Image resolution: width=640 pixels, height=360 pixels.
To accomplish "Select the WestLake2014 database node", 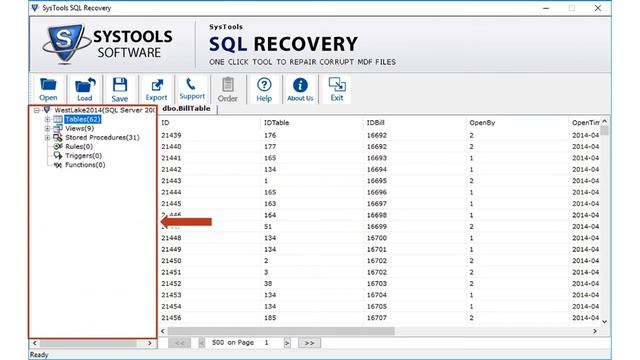I will (104, 110).
